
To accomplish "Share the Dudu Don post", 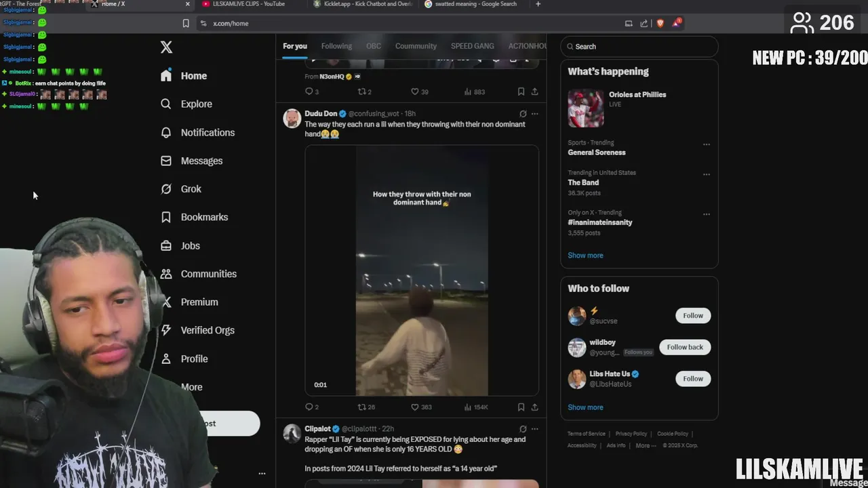I will click(534, 407).
